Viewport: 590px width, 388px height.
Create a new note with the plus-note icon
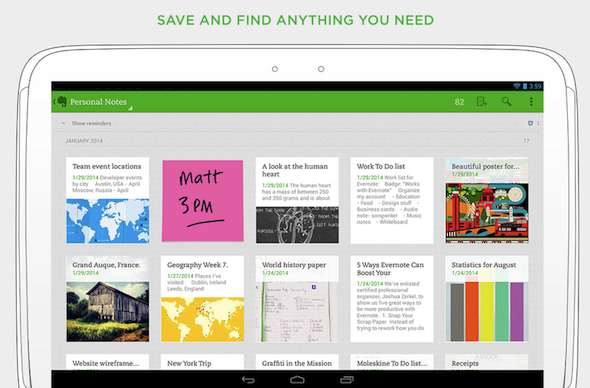tap(481, 102)
